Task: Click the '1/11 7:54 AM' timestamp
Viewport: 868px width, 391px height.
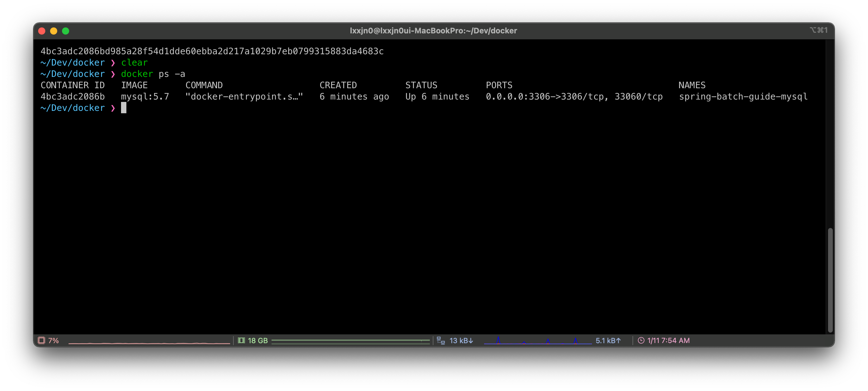Action: click(x=668, y=340)
